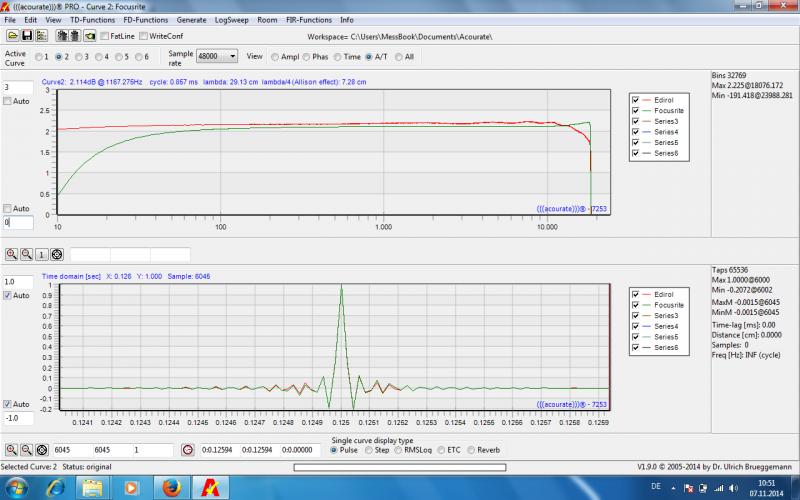Click the target icon next to the '1' button
The width and height of the screenshot is (800, 500).
pos(57,254)
